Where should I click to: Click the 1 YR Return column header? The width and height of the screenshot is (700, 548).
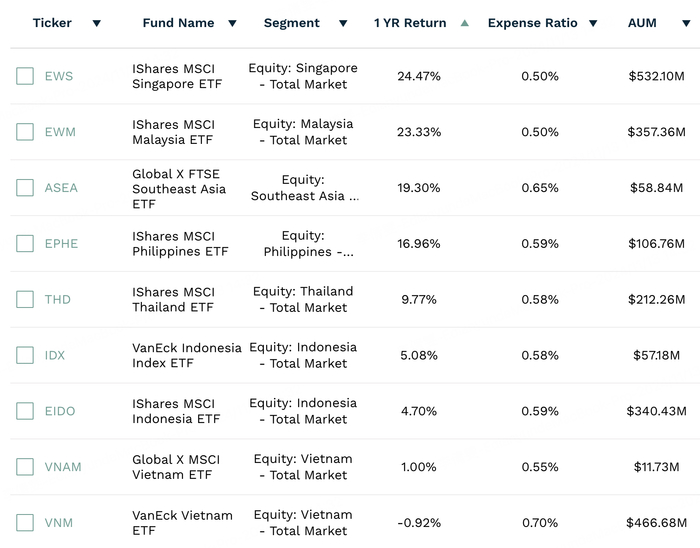click(x=410, y=23)
